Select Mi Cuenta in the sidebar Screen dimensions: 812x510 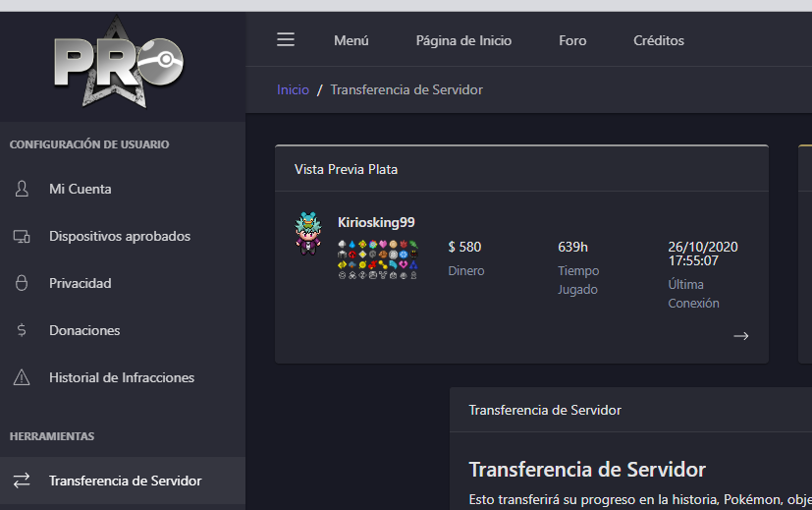pos(81,189)
